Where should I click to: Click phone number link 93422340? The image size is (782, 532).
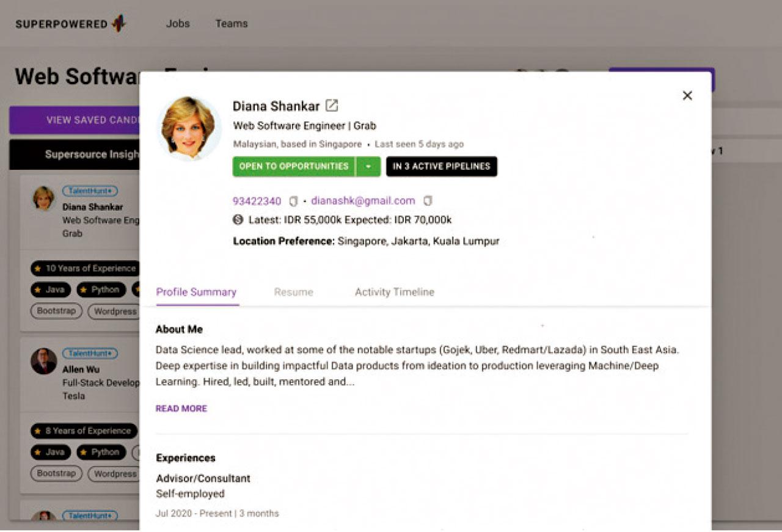pyautogui.click(x=257, y=201)
